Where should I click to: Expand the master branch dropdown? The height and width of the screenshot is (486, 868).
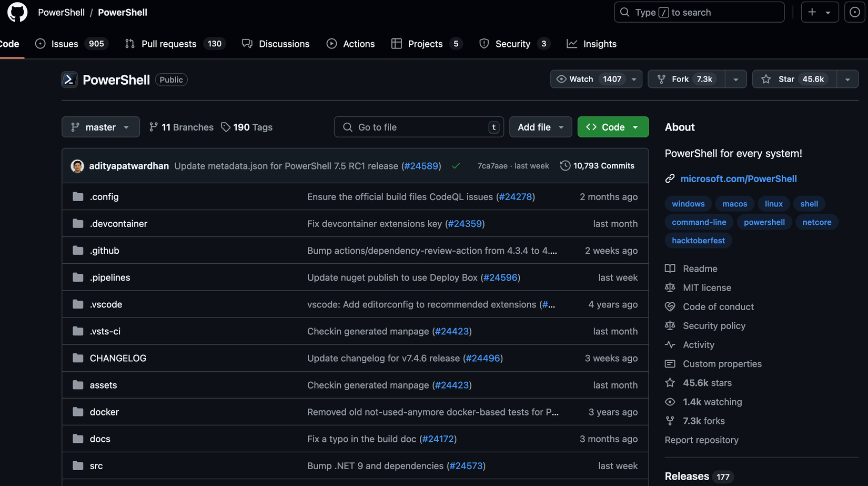point(100,127)
